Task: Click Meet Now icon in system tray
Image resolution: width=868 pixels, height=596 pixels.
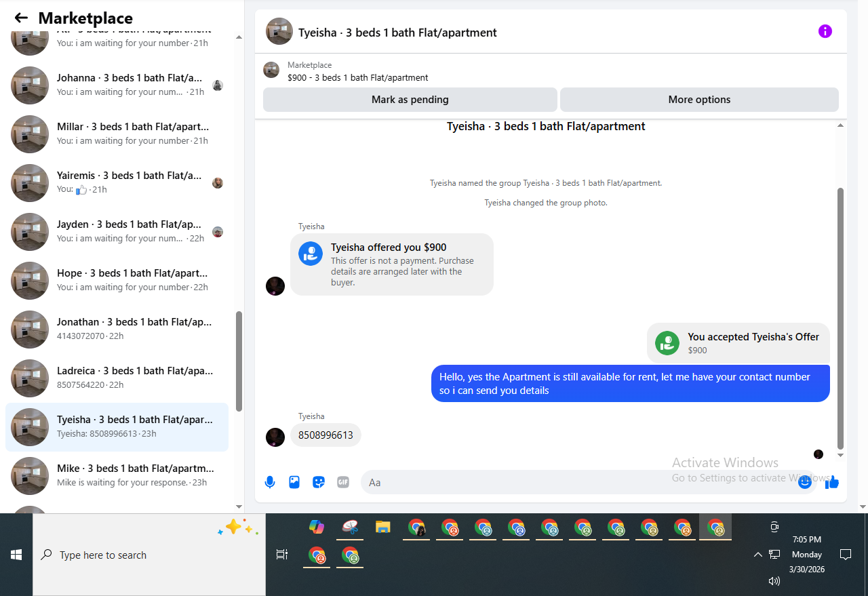Action: coord(774,527)
